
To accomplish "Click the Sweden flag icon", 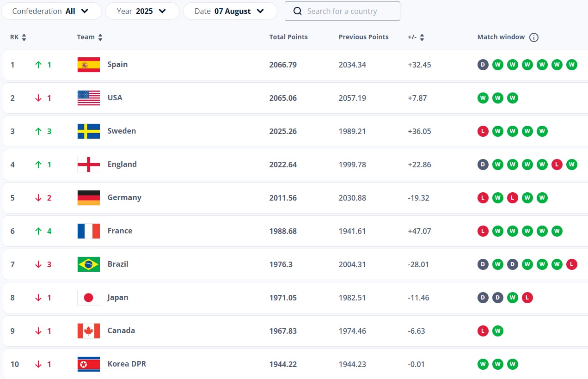I will (89, 131).
